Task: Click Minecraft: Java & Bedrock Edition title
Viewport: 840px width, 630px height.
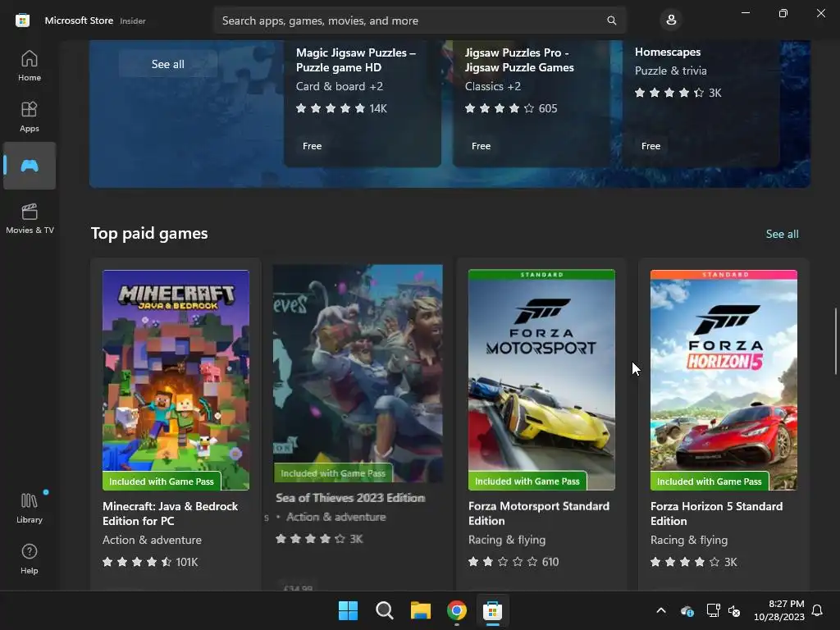Action: click(x=171, y=514)
